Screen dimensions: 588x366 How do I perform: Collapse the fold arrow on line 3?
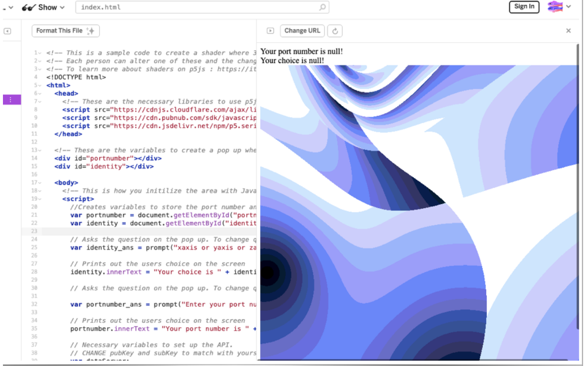(40, 69)
